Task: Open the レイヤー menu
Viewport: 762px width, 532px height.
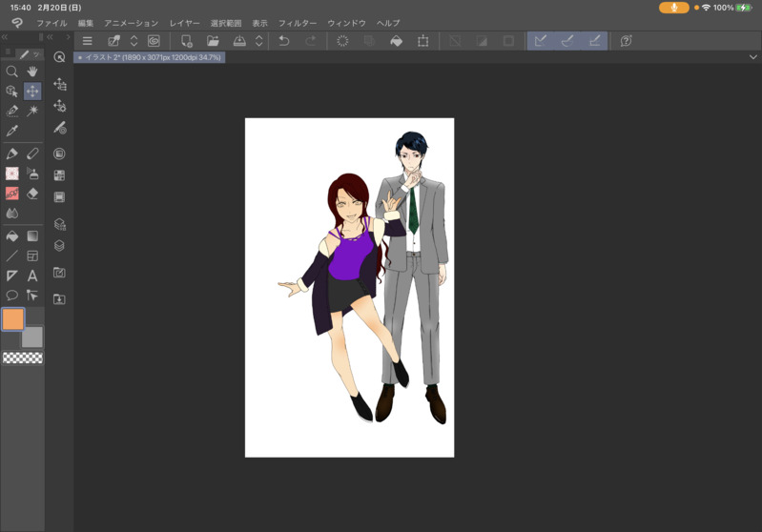Action: pyautogui.click(x=184, y=23)
